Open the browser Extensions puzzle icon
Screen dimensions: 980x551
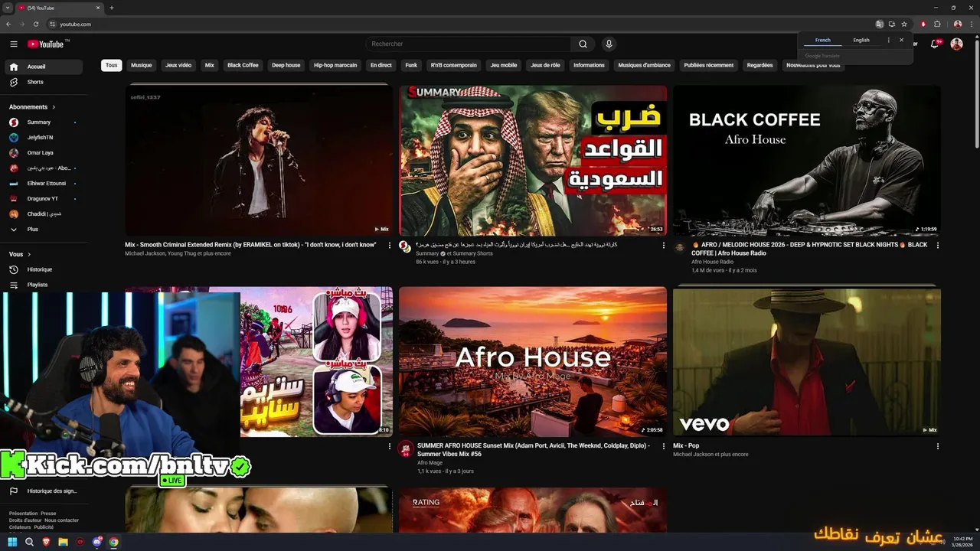936,24
